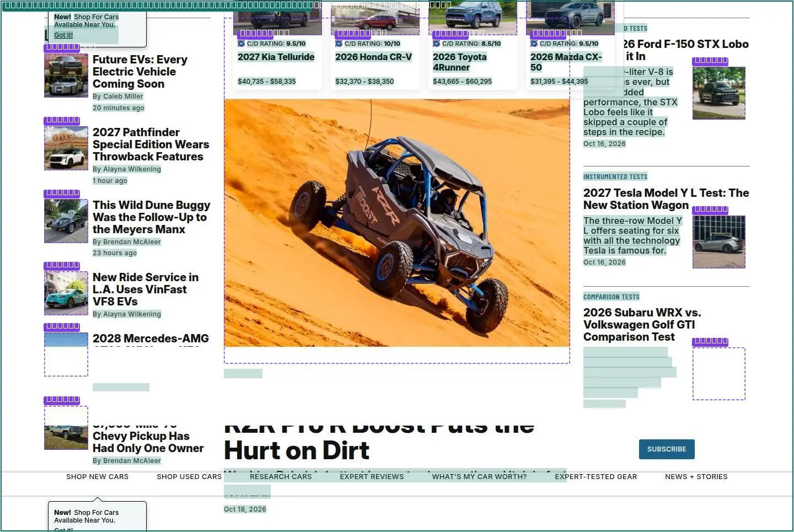
Task: Click the Tesla 'three-row Model Y L' summary text
Action: point(632,236)
